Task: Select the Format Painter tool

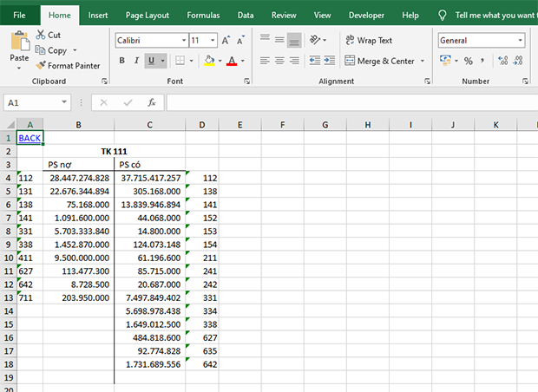Action: [x=68, y=65]
